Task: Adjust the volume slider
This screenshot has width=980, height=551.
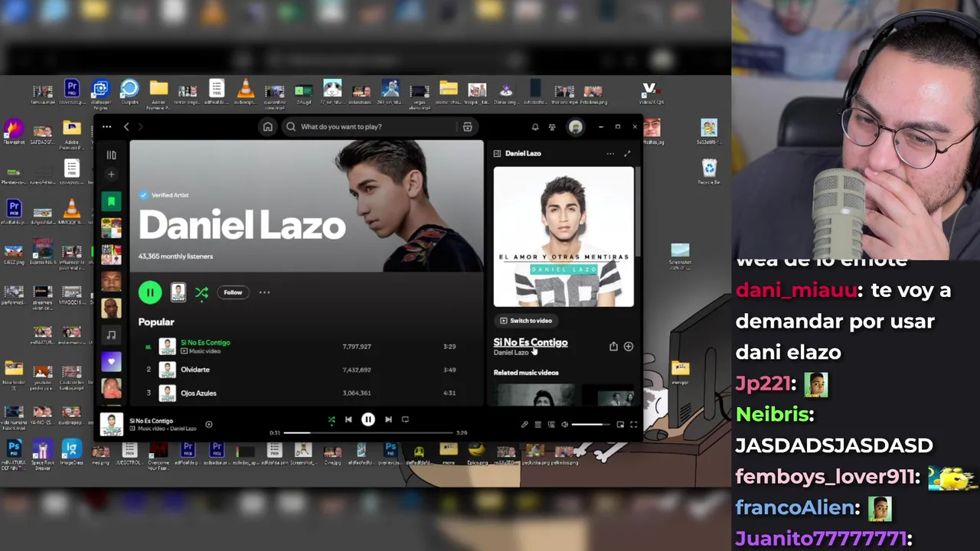Action: (x=591, y=425)
